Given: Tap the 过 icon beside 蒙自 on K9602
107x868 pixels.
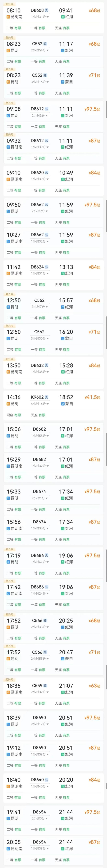Looking at the screenshot, I should pyautogui.click(x=63, y=404).
